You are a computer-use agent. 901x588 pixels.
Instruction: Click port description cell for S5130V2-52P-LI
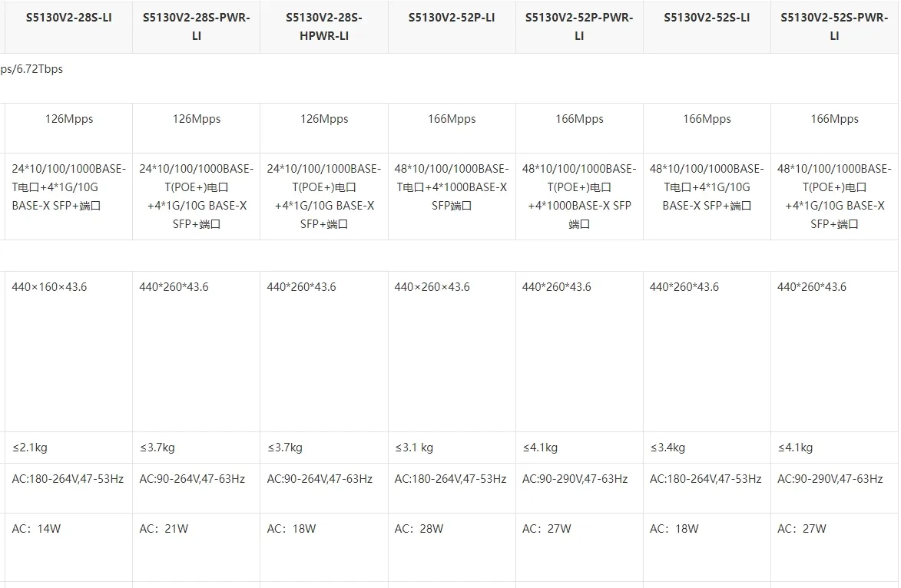pos(451,187)
